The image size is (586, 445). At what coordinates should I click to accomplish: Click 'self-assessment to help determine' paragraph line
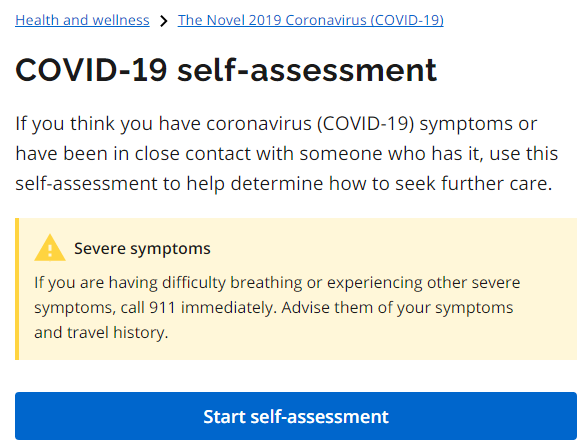[284, 184]
